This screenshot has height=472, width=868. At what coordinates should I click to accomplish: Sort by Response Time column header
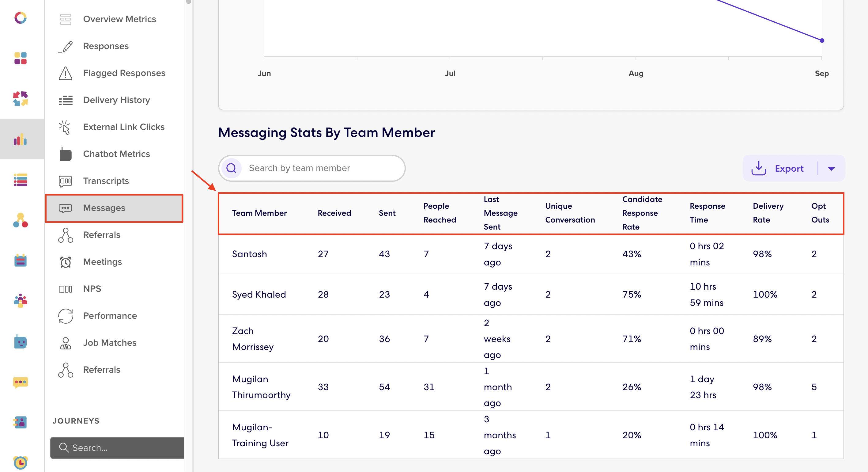[x=708, y=213]
